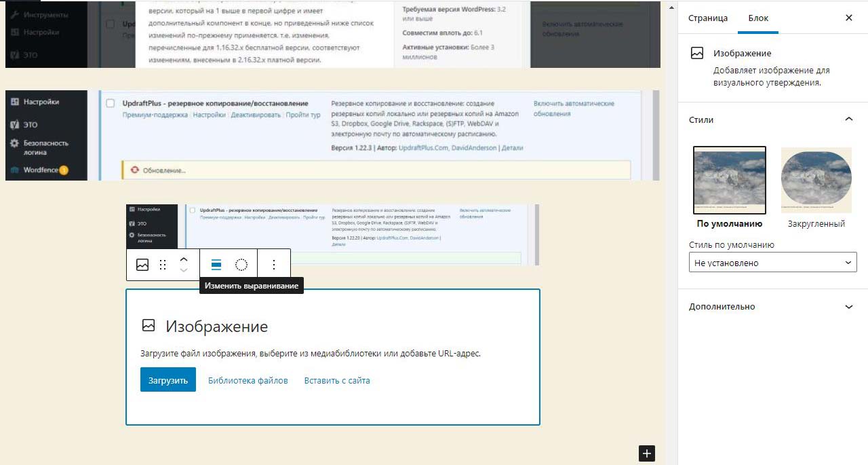Select the "Блок" tab
This screenshot has height=465, width=868.
[758, 18]
